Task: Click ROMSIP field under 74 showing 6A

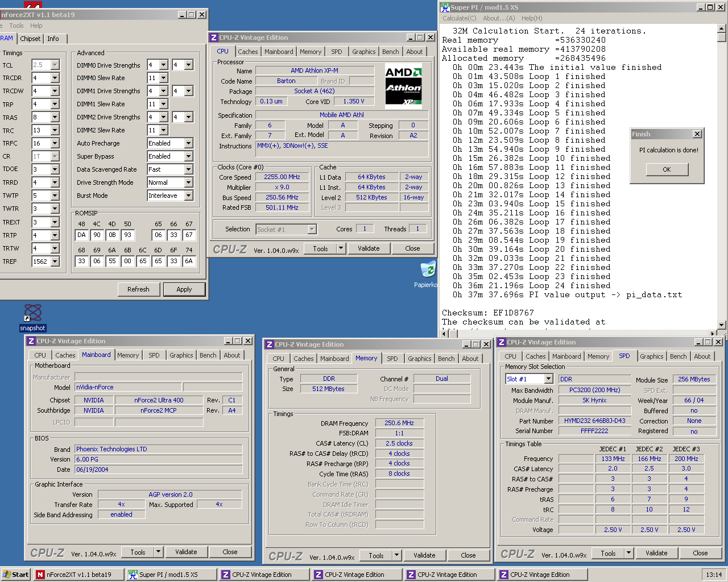Action: (189, 261)
